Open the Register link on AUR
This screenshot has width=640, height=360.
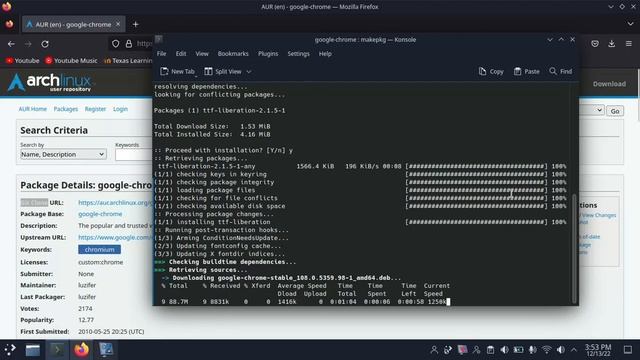coord(95,109)
